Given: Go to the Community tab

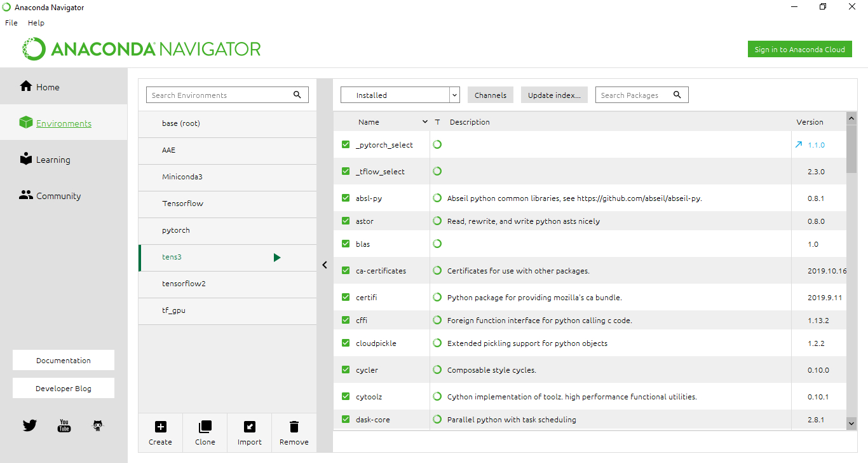Looking at the screenshot, I should click(x=64, y=195).
